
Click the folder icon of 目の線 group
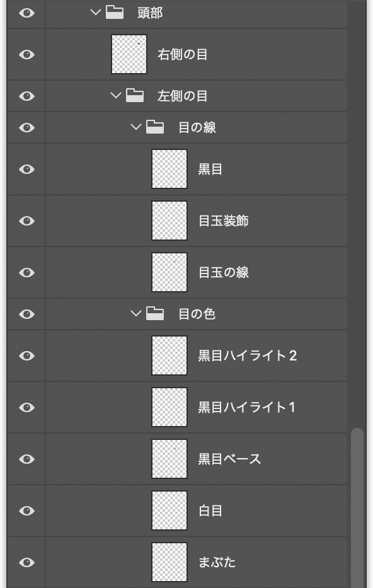[x=155, y=127]
